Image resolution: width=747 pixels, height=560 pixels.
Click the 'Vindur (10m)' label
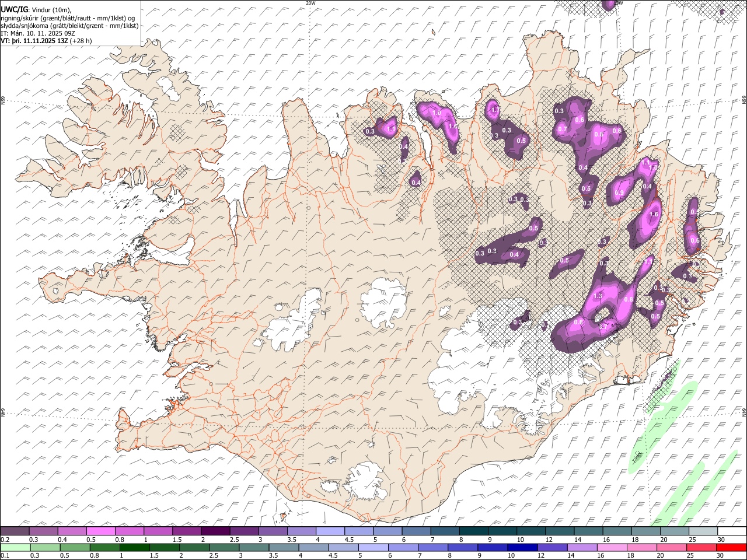[x=50, y=10]
